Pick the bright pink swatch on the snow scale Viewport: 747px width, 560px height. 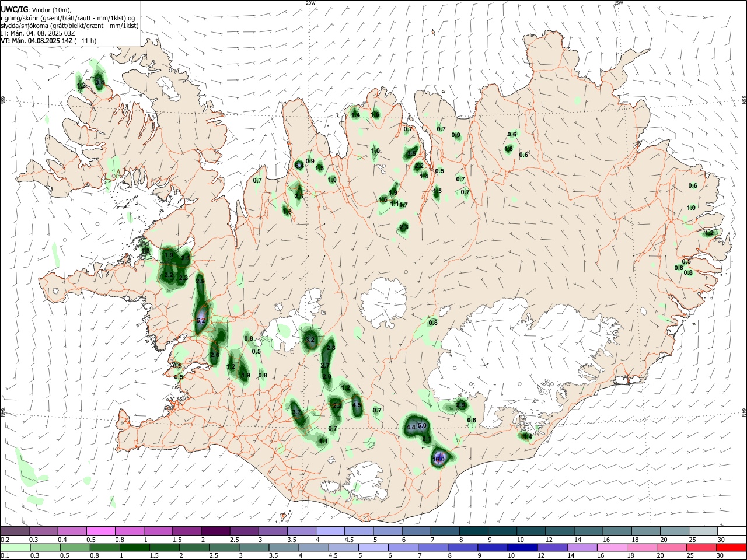(x=101, y=531)
